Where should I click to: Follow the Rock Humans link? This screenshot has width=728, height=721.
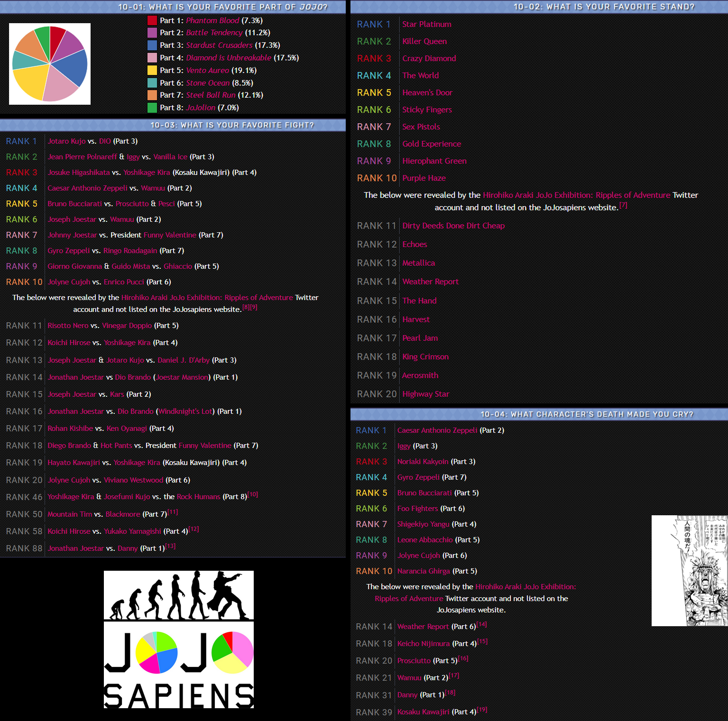[x=198, y=497]
